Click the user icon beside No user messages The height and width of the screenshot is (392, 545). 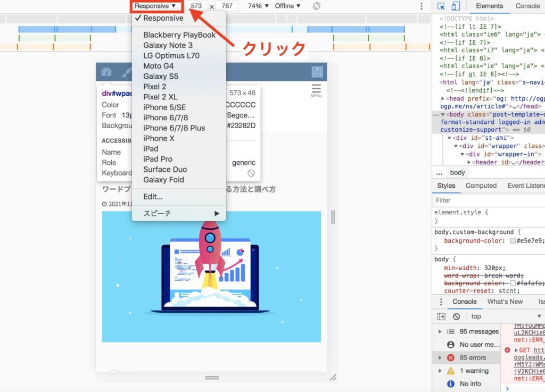pos(451,345)
